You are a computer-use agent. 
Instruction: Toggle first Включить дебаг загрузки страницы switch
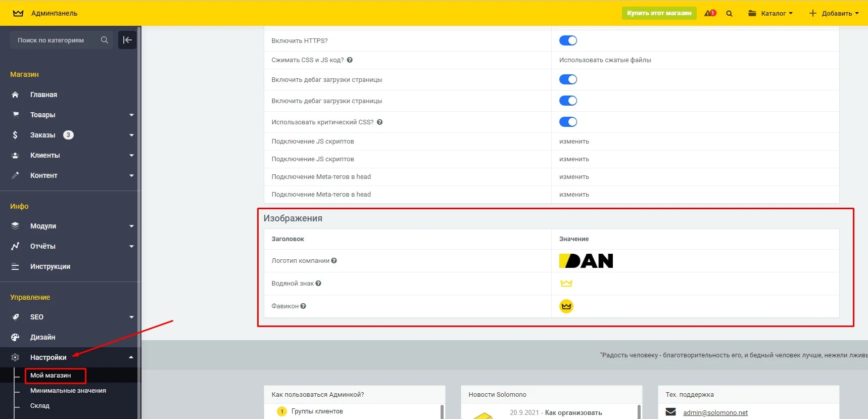(568, 79)
